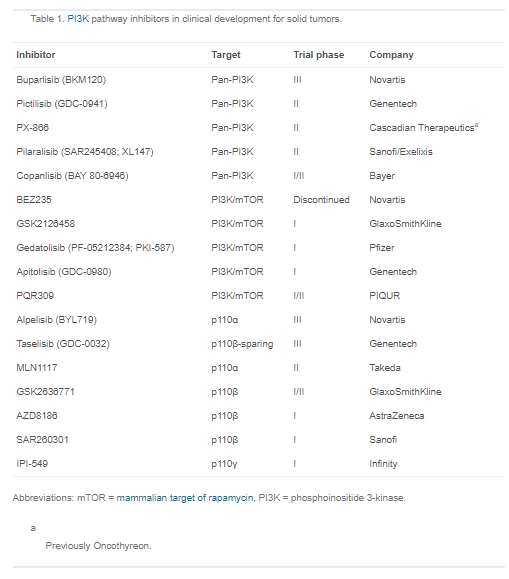The height and width of the screenshot is (579, 509).
Task: Click the AstraZeneca company cell
Action: pyautogui.click(x=397, y=416)
